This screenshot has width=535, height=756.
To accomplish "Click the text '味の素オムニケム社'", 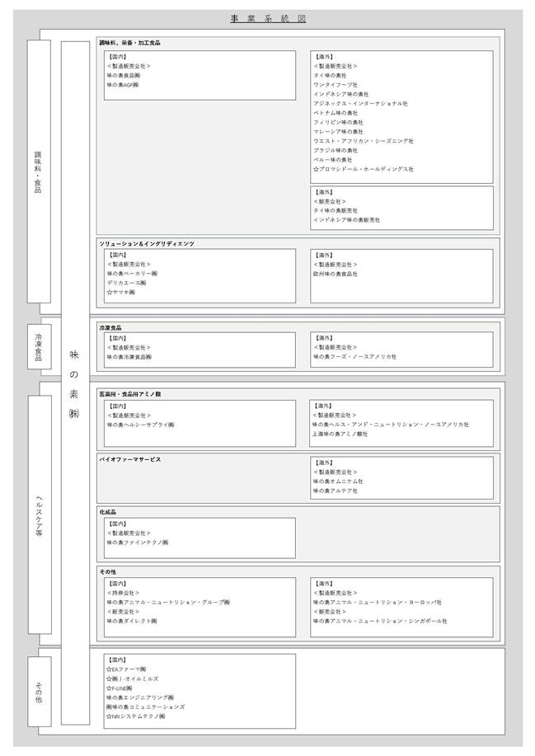I will 338,481.
